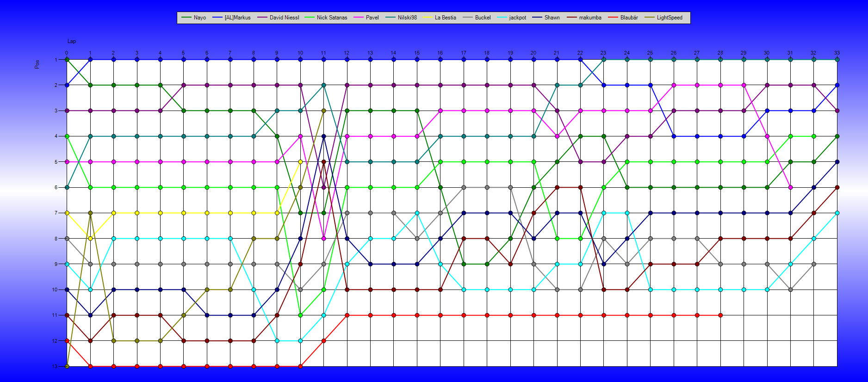Select Shawn in the legend
This screenshot has height=382, width=868.
click(546, 18)
